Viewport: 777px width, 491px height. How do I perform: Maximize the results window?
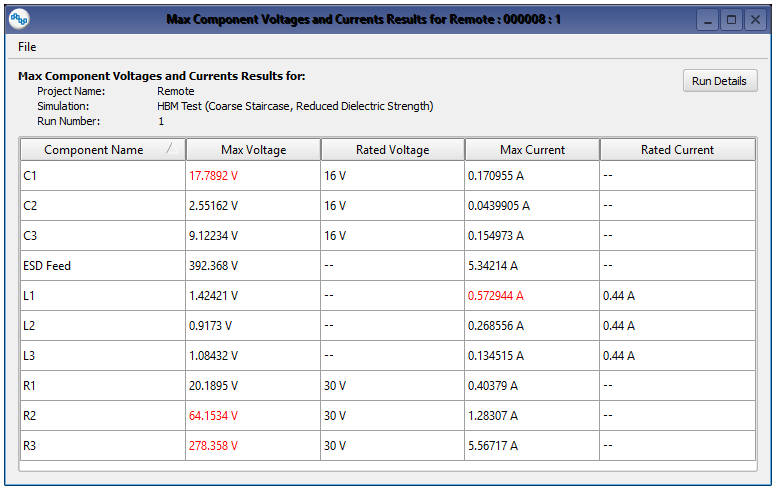coord(731,20)
